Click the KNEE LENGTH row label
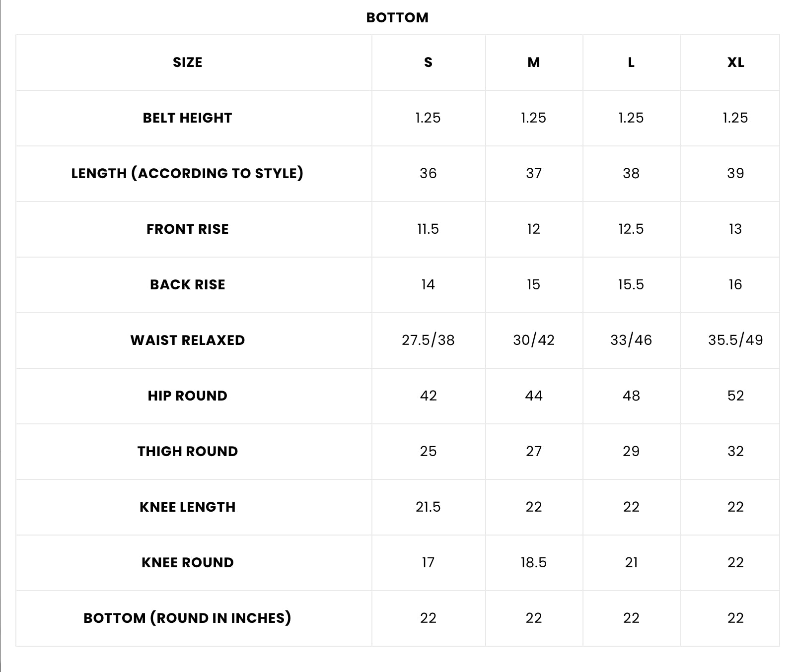Image resolution: width=794 pixels, height=672 pixels. click(187, 507)
